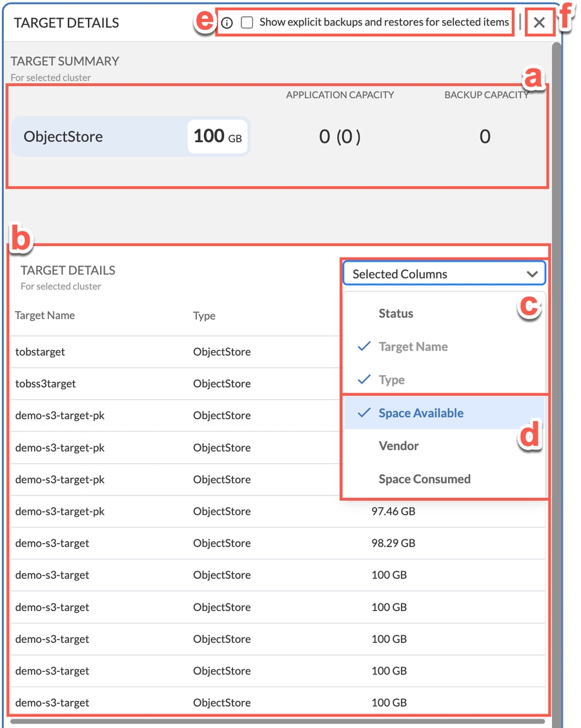Click the Type column header

[x=204, y=316]
